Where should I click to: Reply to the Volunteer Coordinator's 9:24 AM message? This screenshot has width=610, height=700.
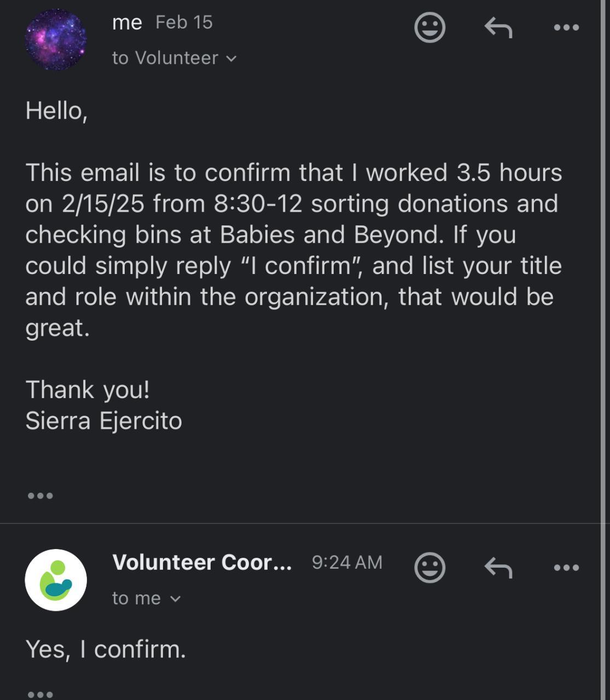[x=498, y=568]
